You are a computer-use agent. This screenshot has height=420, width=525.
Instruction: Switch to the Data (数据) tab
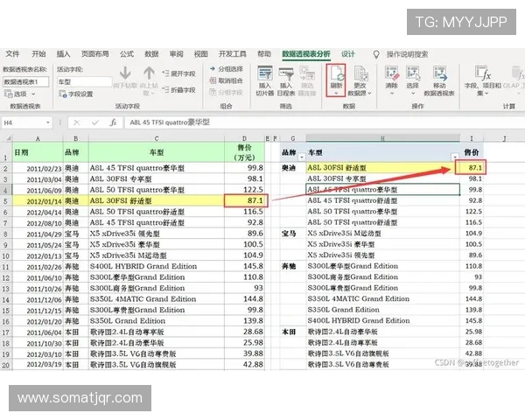tap(151, 54)
